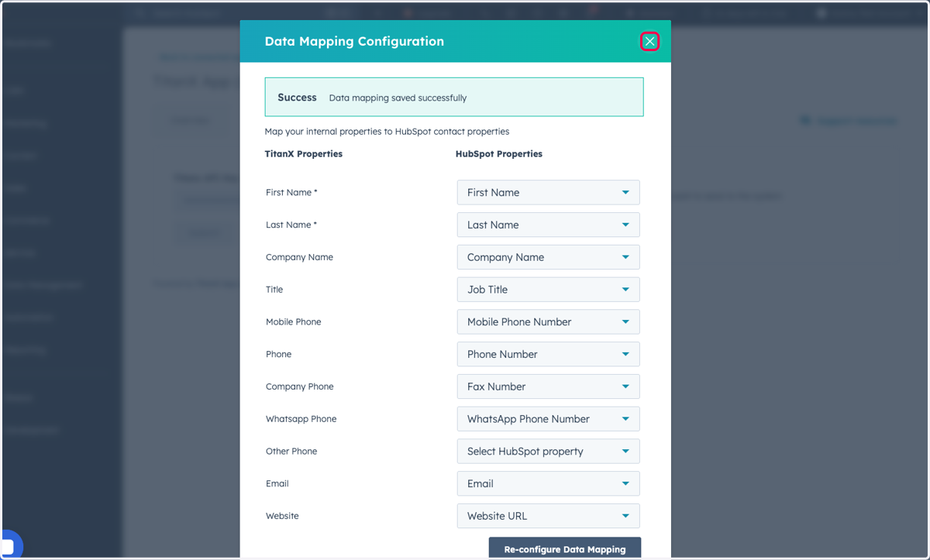
Task: Open the Job Title dropdown
Action: (548, 290)
